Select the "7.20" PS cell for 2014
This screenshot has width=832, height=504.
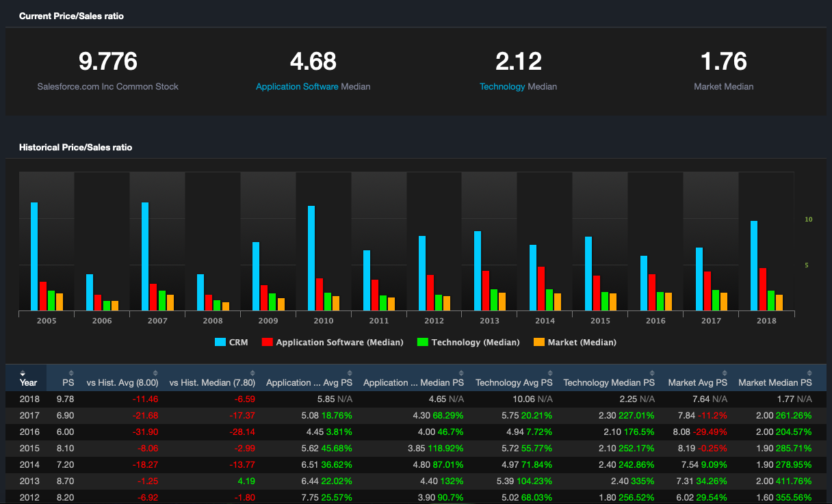(x=65, y=464)
